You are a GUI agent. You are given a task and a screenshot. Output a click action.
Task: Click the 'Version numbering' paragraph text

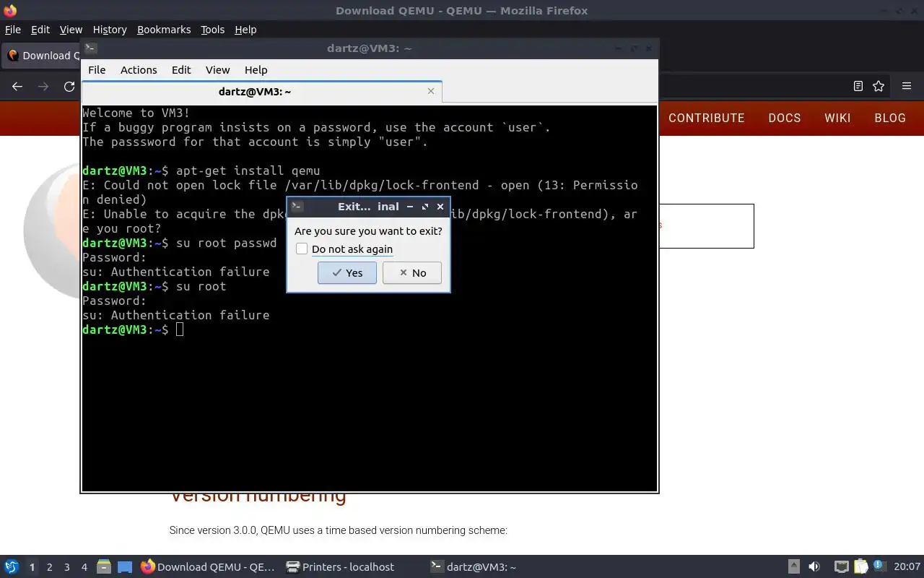point(338,530)
